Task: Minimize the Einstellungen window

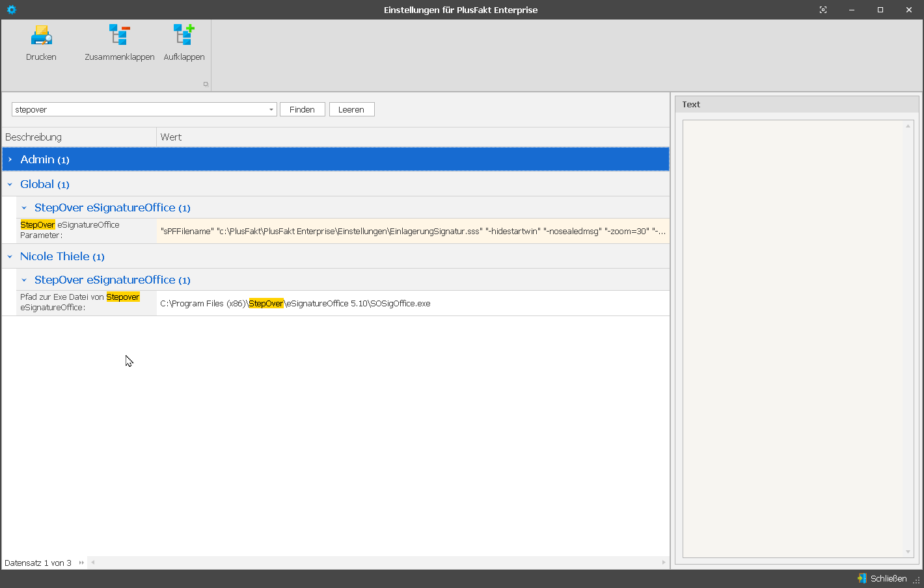Action: point(852,10)
